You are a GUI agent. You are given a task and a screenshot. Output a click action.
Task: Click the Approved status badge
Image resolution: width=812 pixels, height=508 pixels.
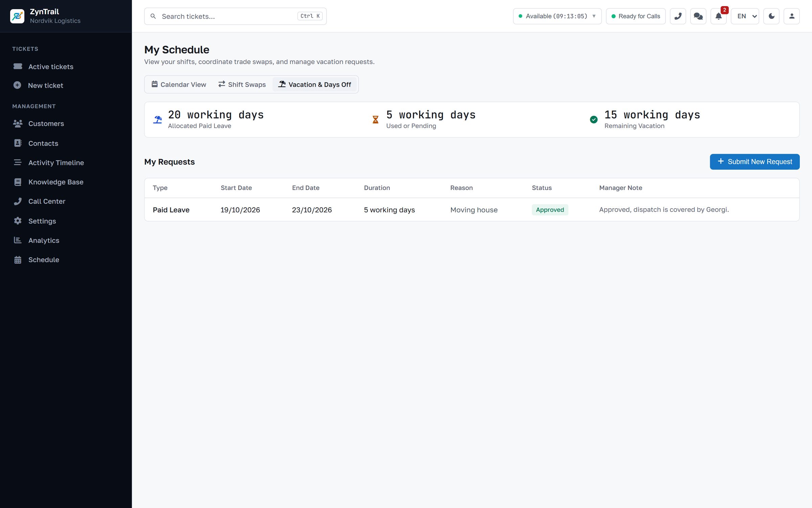[x=550, y=210]
